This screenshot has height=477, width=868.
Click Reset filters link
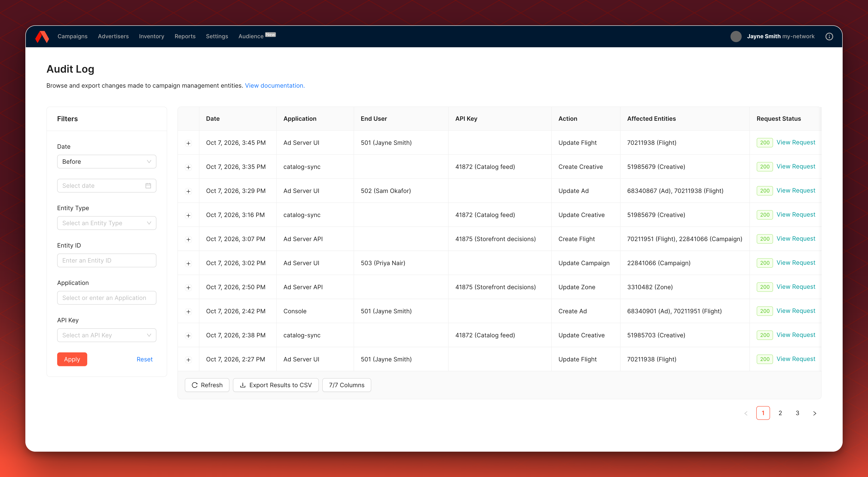click(145, 359)
